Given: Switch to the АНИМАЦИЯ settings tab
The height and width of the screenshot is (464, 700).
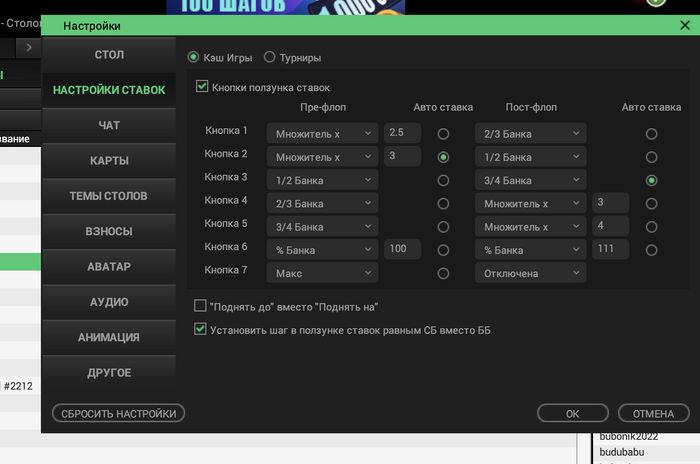Looking at the screenshot, I should [x=109, y=337].
